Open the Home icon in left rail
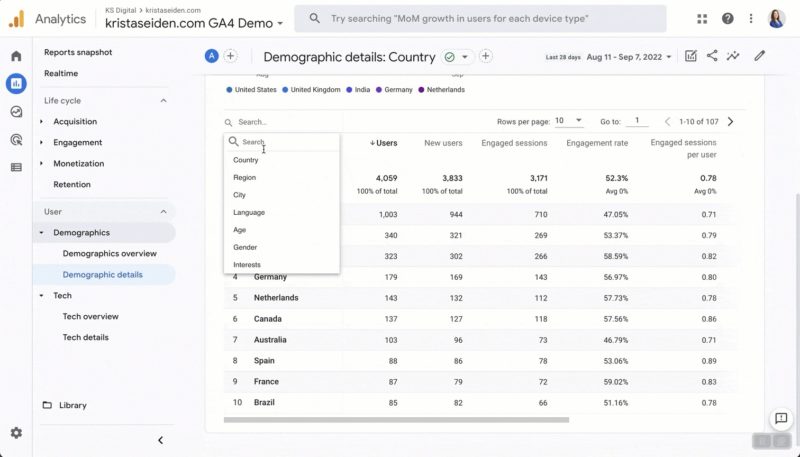 click(16, 56)
